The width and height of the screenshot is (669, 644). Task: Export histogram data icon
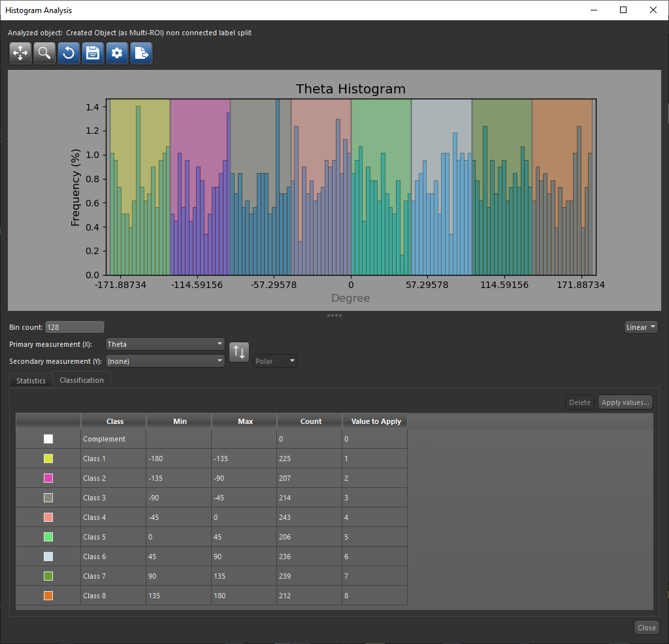pyautogui.click(x=141, y=54)
